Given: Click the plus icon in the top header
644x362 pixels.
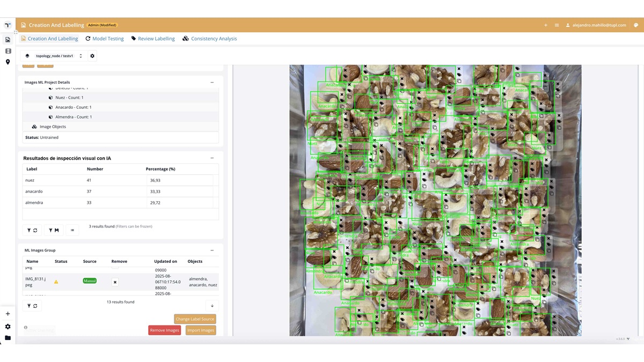Looking at the screenshot, I should [546, 25].
